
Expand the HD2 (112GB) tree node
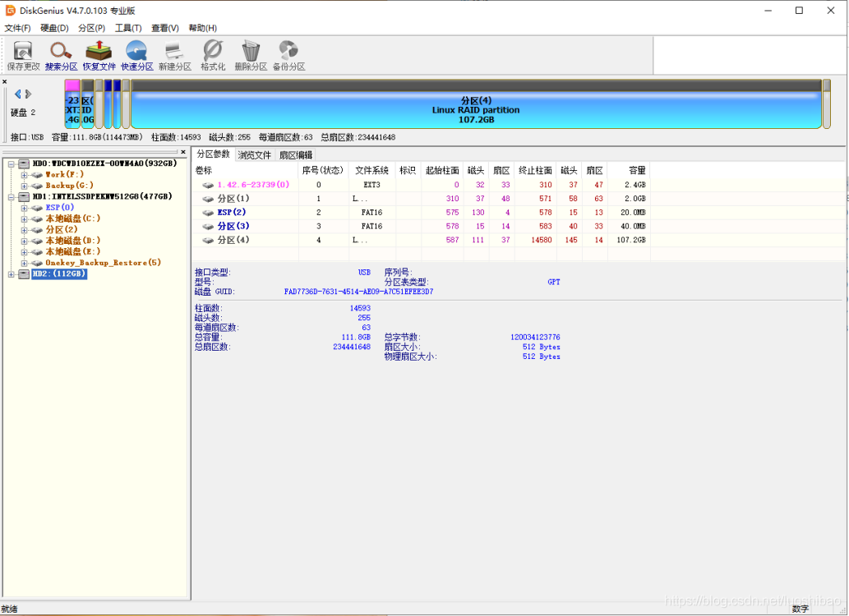pyautogui.click(x=12, y=274)
